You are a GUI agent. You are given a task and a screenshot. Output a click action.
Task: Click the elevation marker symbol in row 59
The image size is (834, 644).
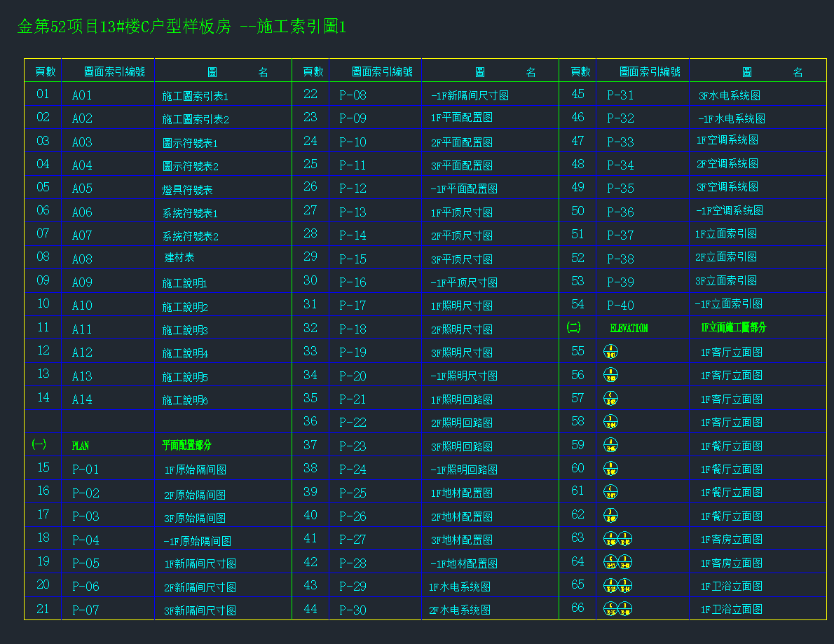(610, 446)
